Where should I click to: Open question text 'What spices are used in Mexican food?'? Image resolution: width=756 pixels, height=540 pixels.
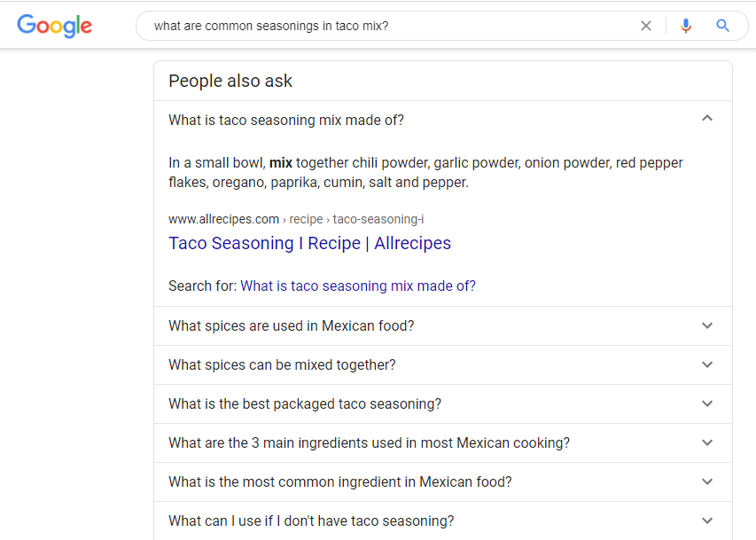coord(291,325)
